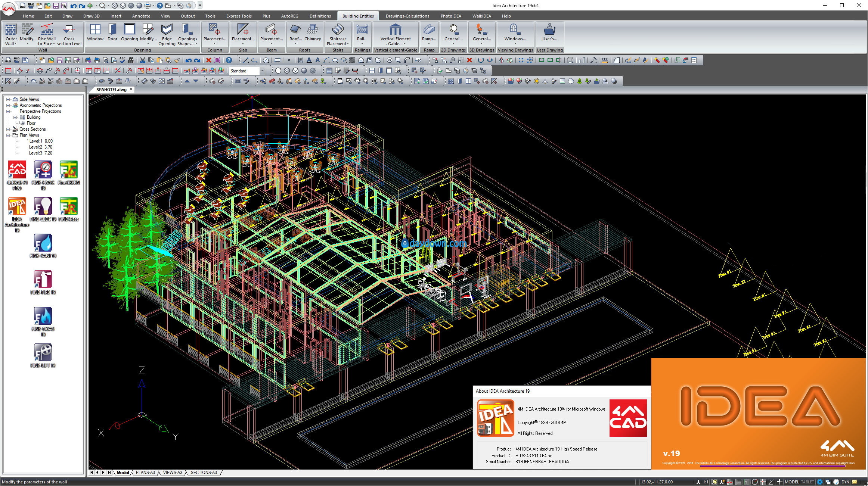Switch to the AutoREG tab
The image size is (868, 486).
pos(289,16)
